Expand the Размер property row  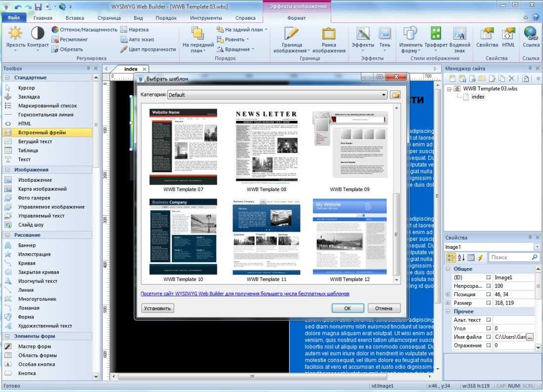(448, 303)
